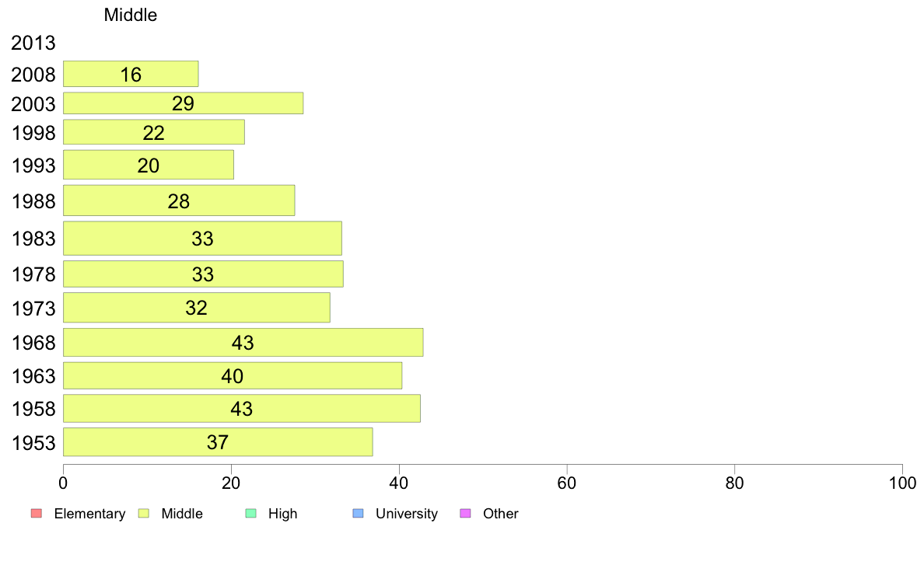924x572 pixels.
Task: Click the 60 tick on x-axis
Action: 567,483
